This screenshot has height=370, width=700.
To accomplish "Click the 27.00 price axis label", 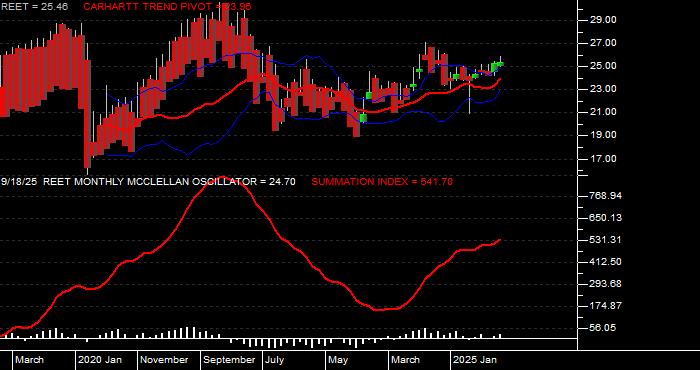I will pos(603,43).
